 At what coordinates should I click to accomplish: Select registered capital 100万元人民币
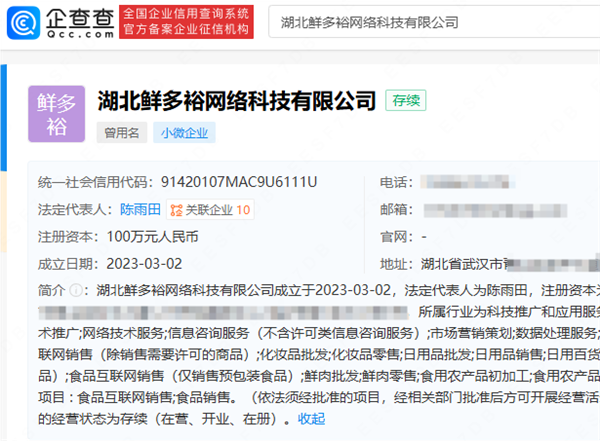(152, 237)
